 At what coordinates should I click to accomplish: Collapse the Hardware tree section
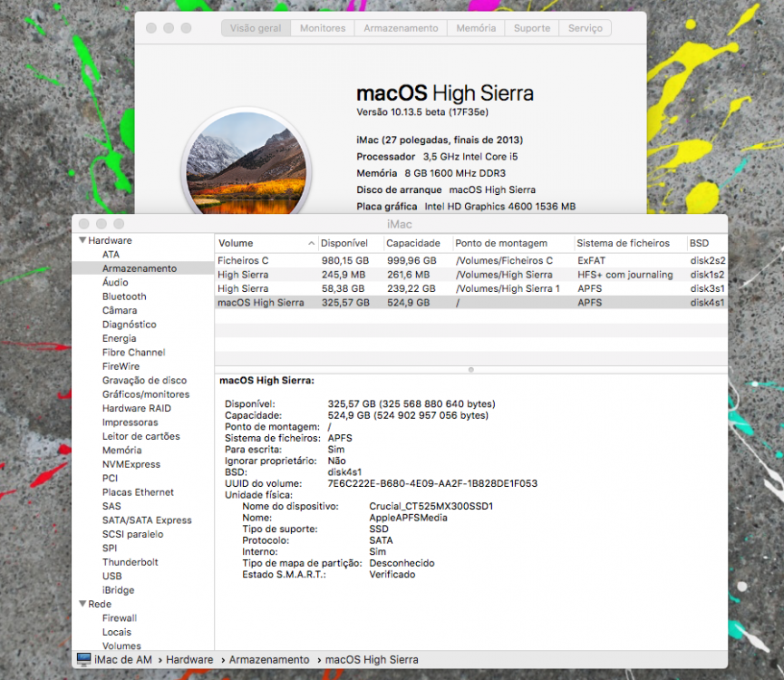(83, 240)
